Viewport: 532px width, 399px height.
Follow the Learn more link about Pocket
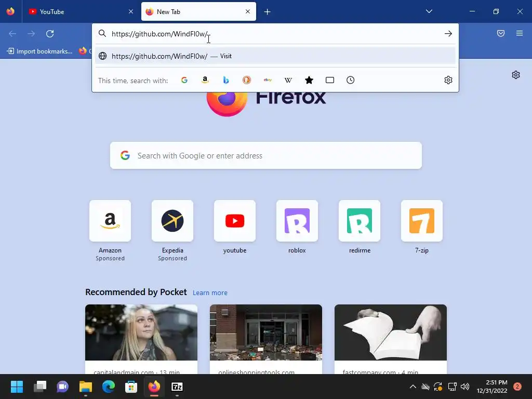pos(210,292)
